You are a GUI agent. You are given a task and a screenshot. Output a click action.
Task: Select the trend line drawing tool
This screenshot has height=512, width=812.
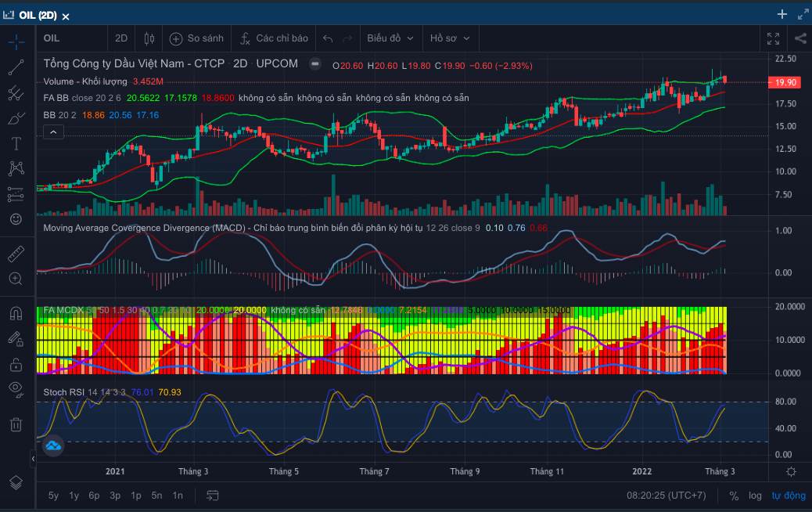tap(16, 67)
